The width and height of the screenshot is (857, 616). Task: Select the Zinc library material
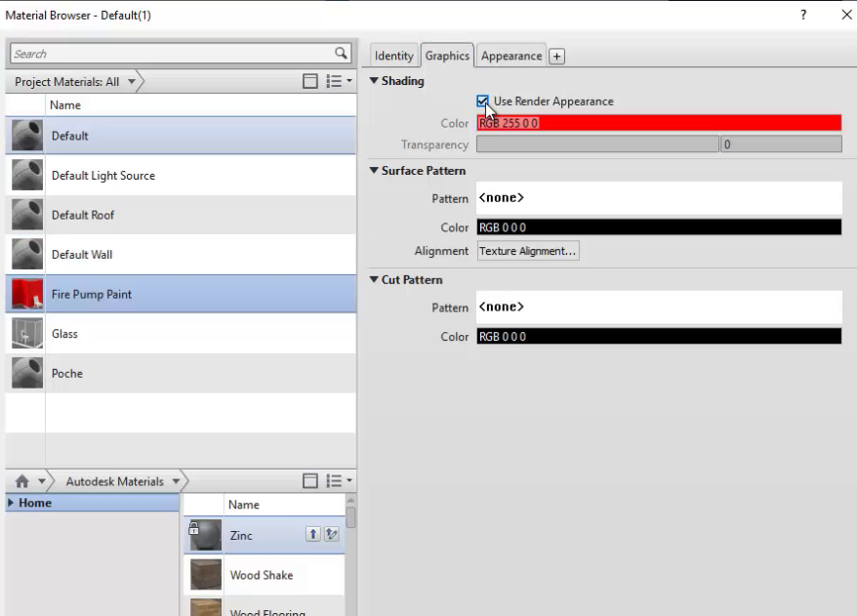[265, 535]
